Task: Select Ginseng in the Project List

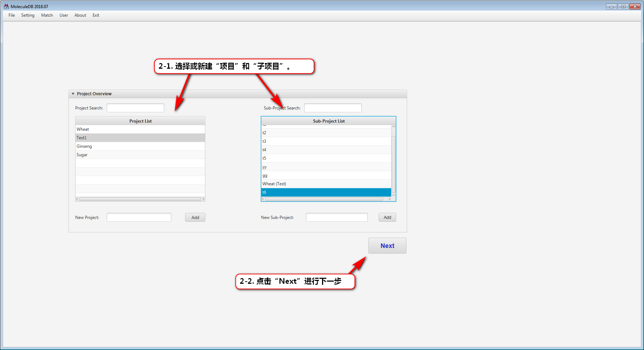Action: [140, 146]
